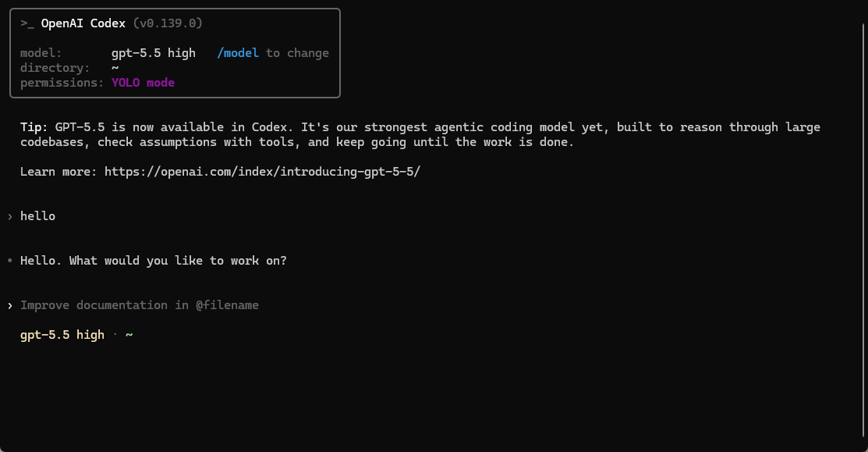The height and width of the screenshot is (452, 868).
Task: Click the gpt-5.5 high model value in header
Action: (154, 53)
